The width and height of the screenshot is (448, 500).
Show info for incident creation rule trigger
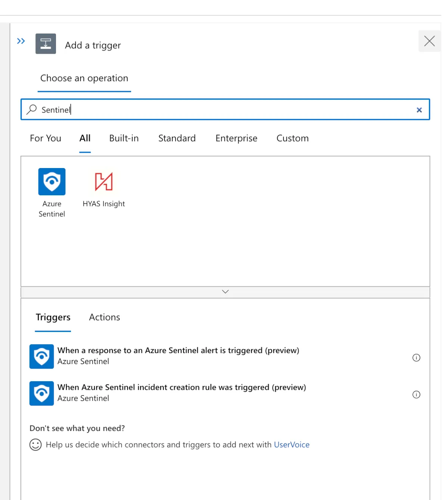tap(416, 395)
